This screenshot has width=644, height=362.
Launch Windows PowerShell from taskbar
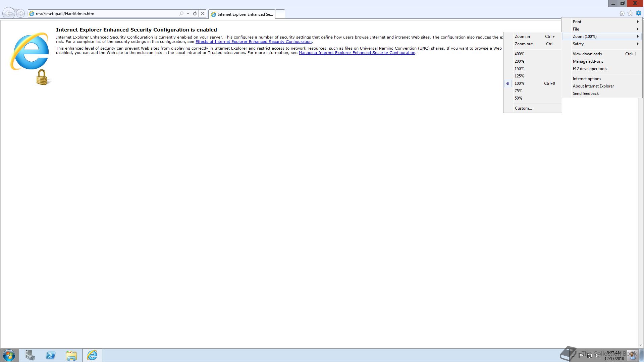51,355
